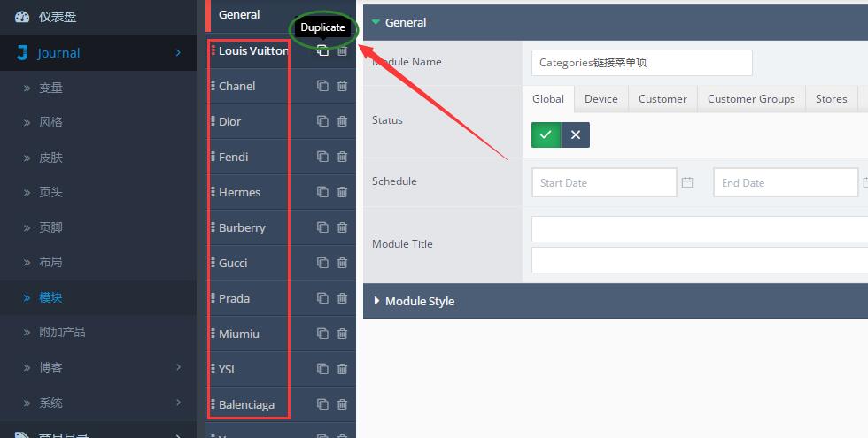
Task: Duplicate the Burberry item
Action: 322,227
